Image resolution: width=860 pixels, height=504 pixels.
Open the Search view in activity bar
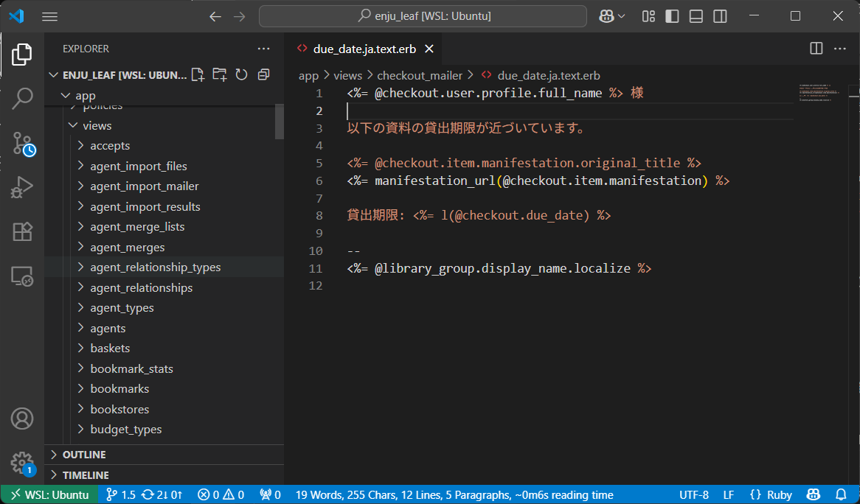pyautogui.click(x=22, y=99)
